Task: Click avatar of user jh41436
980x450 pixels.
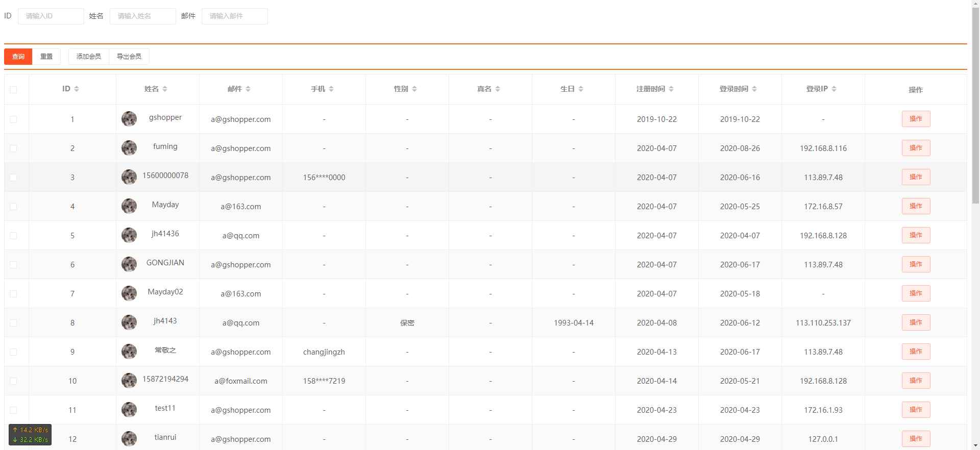Action: tap(129, 235)
